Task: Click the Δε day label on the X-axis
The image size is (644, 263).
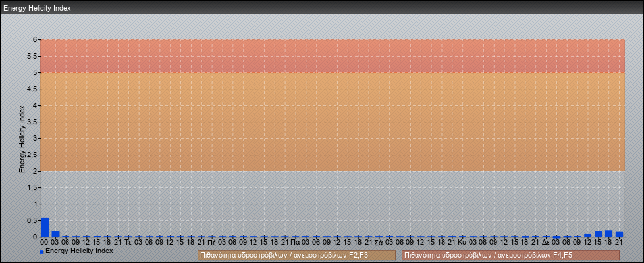Action: pos(546,242)
